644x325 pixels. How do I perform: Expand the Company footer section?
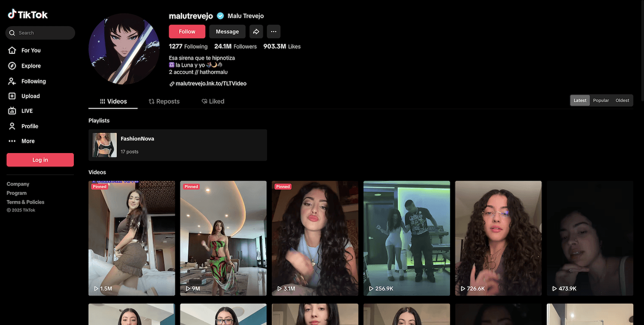coord(18,184)
